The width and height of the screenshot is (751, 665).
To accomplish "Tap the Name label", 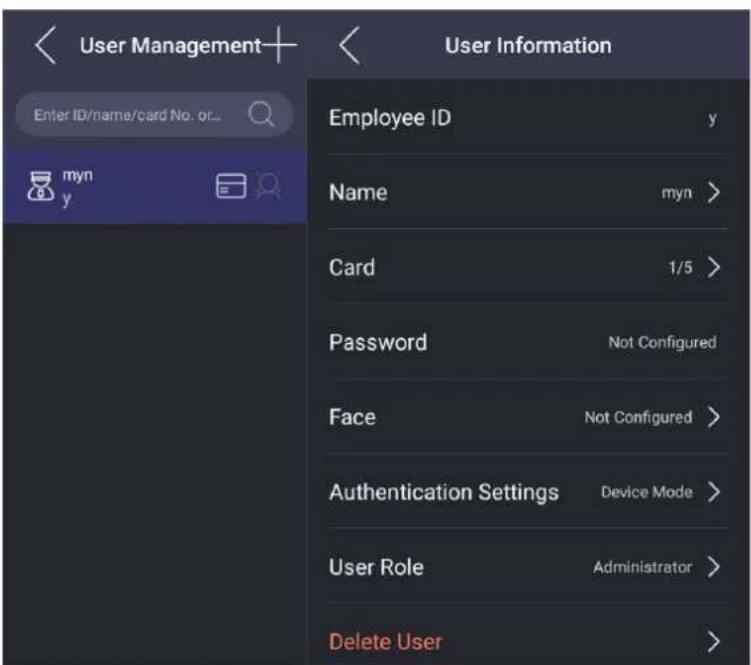I will 358,192.
